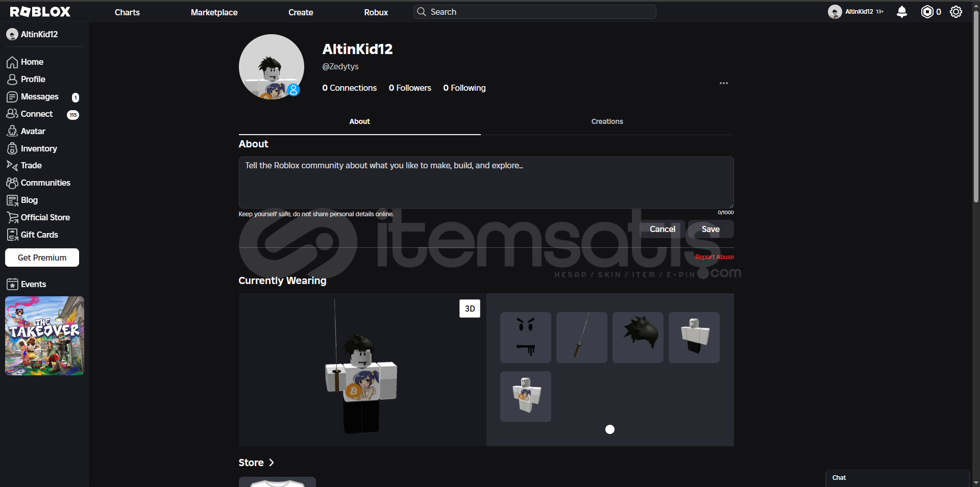Select the angry face item thumbnail
Image resolution: width=980 pixels, height=487 pixels.
coord(526,338)
